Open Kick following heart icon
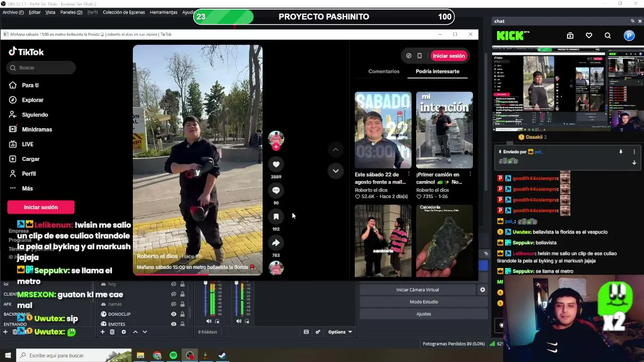The width and height of the screenshot is (644, 362). (589, 35)
